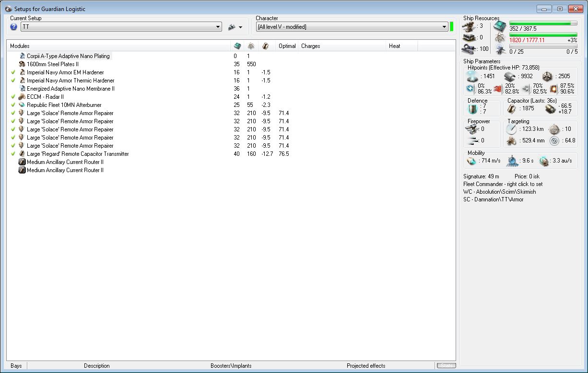588x373 pixels.
Task: Click the warp speed icon showing 3.3 au/s
Action: point(544,161)
